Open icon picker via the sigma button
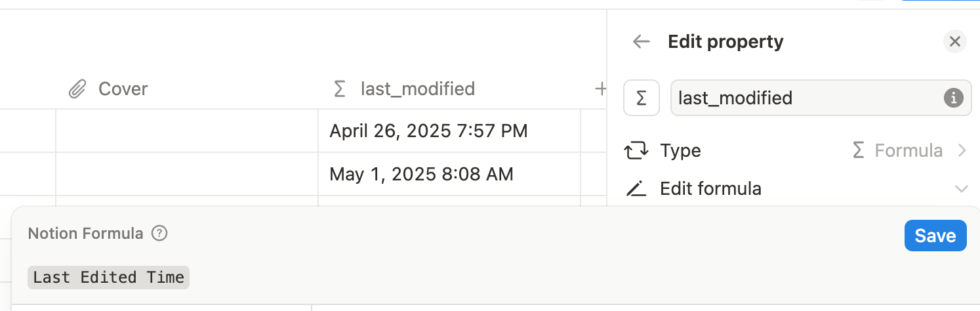 click(x=642, y=98)
